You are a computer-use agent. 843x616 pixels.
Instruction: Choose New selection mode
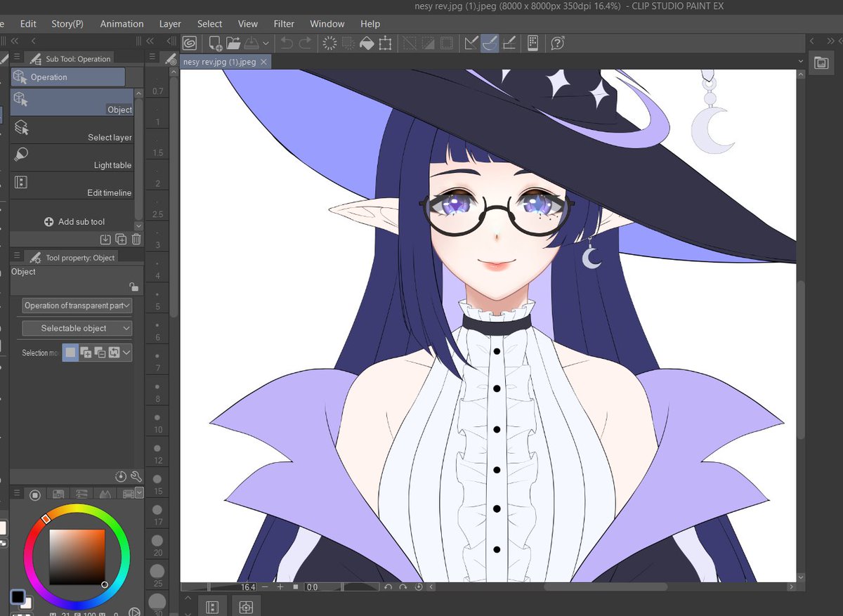coord(70,353)
